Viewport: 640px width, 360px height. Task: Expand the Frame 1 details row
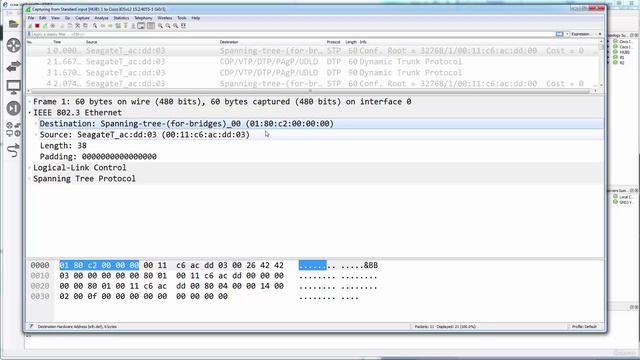29,102
